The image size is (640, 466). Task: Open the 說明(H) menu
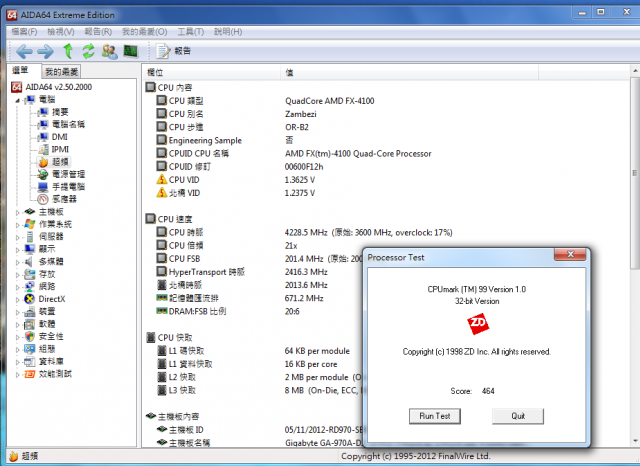coord(228,32)
